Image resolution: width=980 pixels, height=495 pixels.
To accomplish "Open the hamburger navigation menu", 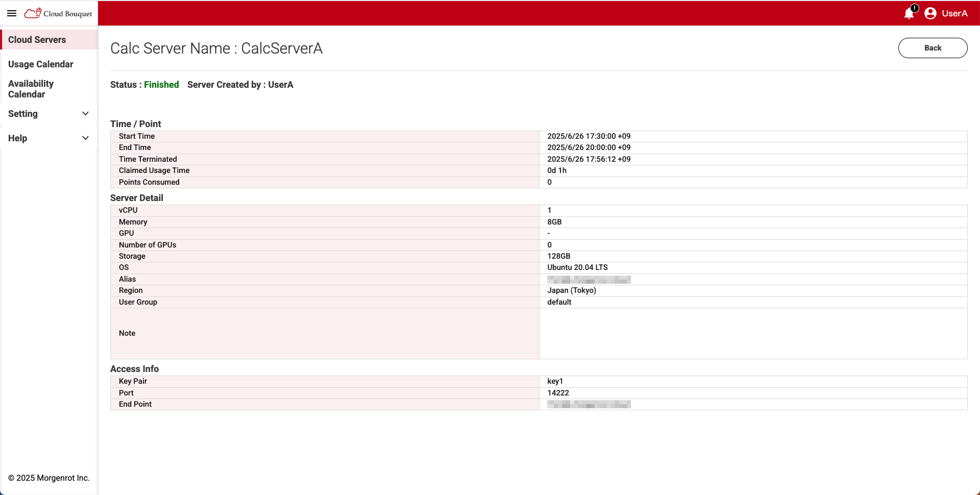I will [12, 13].
